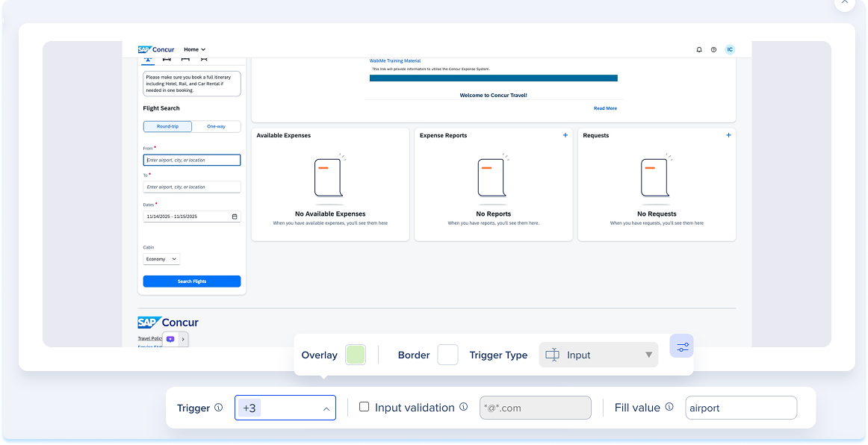Click the Fill value input field

tap(740, 408)
